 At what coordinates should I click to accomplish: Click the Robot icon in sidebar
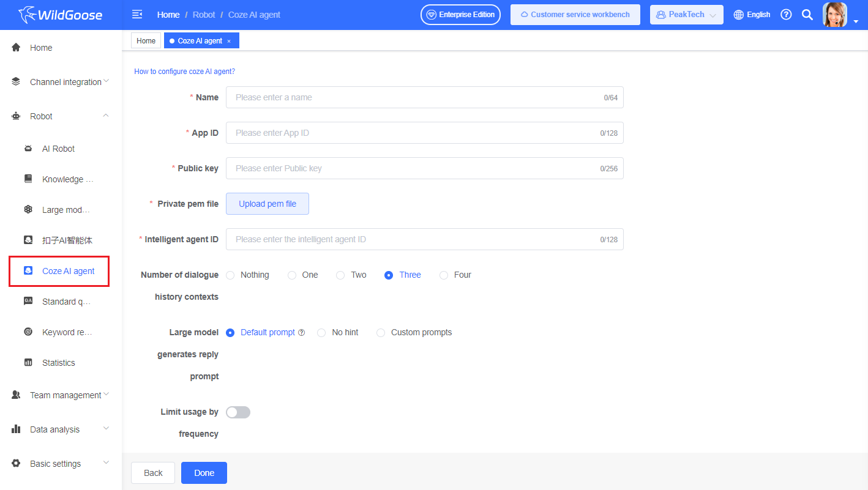click(x=17, y=116)
